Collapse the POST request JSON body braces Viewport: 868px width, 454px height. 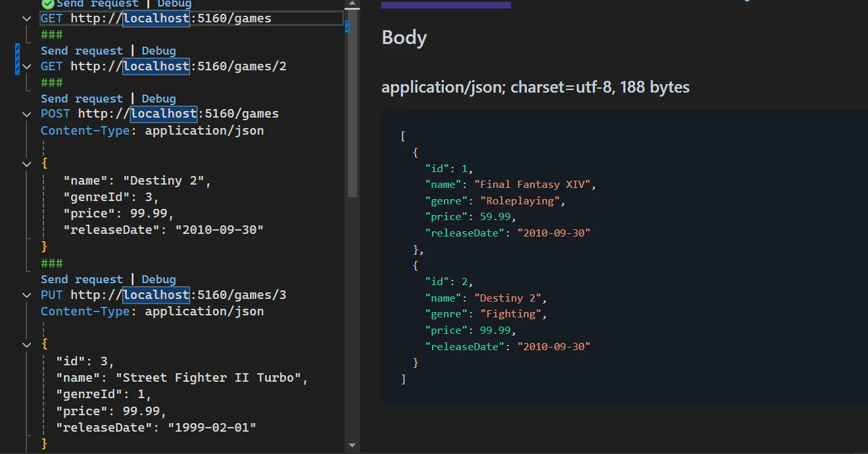26,164
